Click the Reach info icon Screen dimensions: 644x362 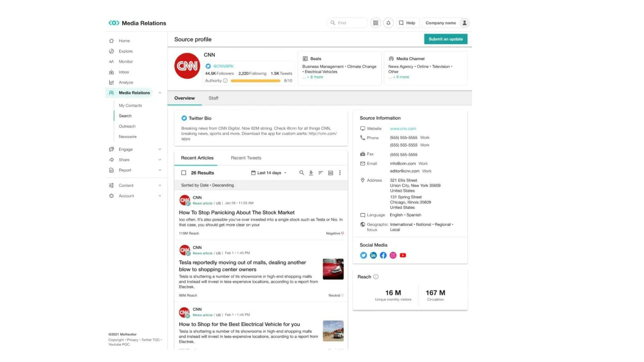click(x=376, y=277)
